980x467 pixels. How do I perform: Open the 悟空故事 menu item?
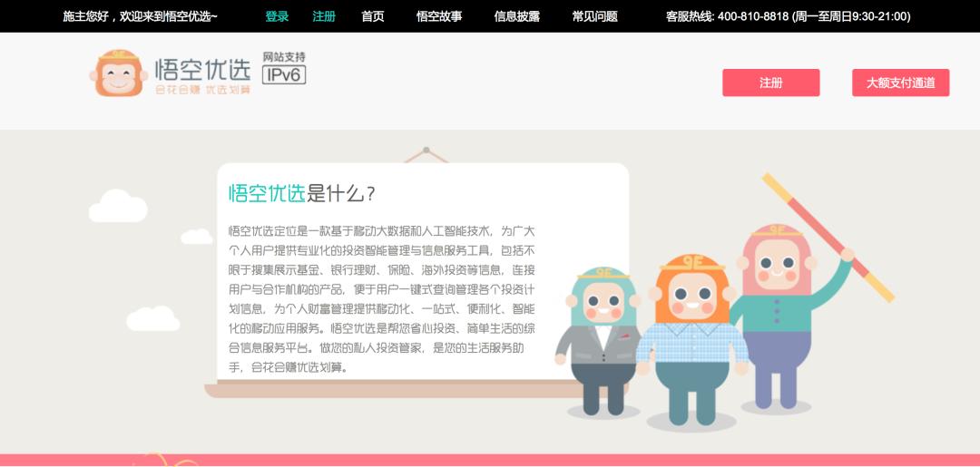tap(439, 17)
